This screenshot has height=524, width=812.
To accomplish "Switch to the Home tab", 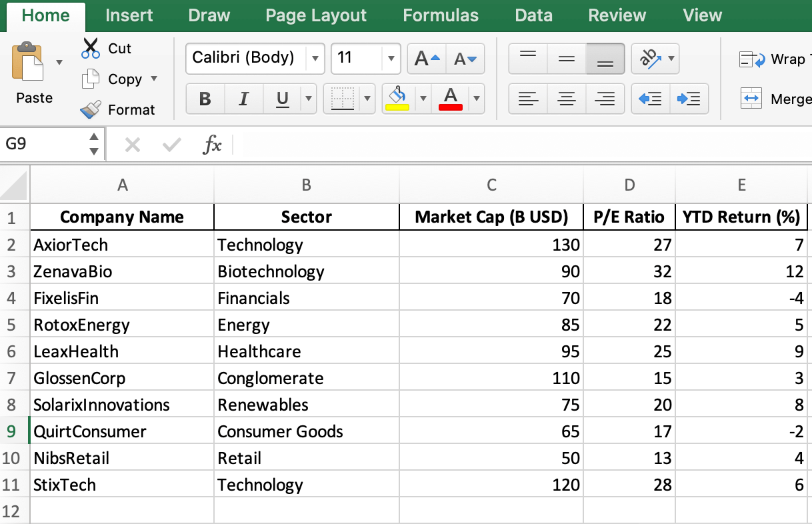I will point(45,15).
